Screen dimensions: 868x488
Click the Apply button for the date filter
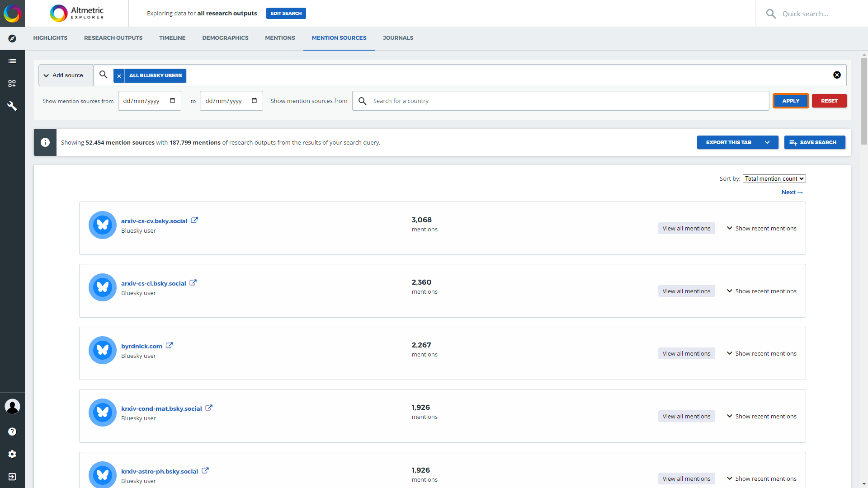(x=790, y=101)
